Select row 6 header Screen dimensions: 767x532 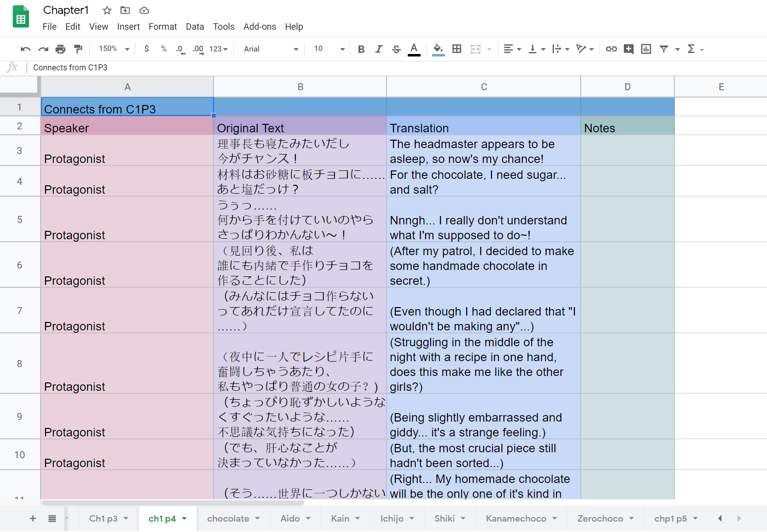click(x=20, y=265)
